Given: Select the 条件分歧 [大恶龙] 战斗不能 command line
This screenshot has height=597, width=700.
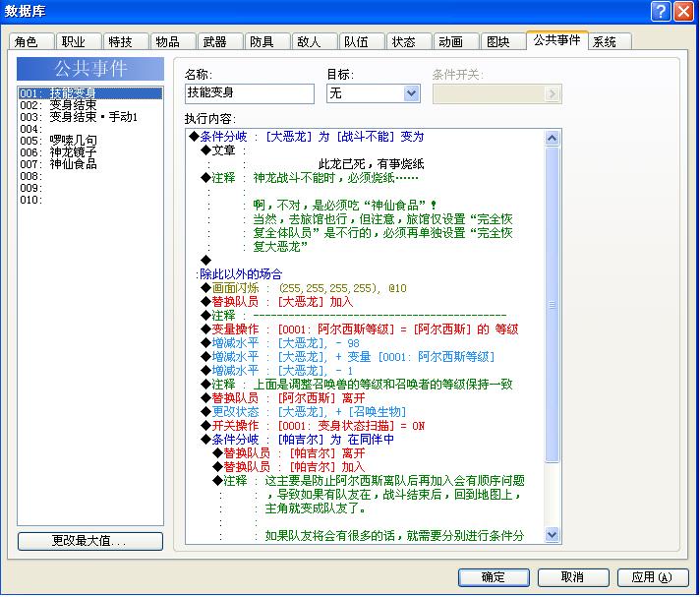Looking at the screenshot, I should [x=306, y=137].
